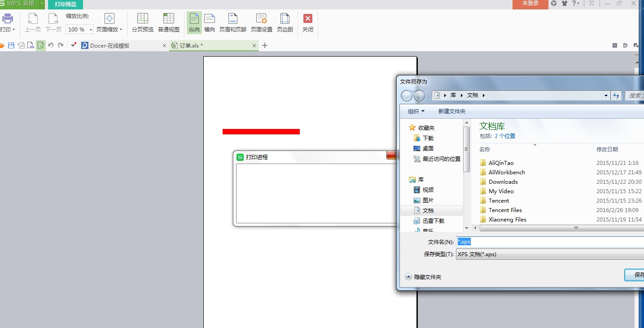Switch to 分页预览 page break preview

tap(143, 23)
